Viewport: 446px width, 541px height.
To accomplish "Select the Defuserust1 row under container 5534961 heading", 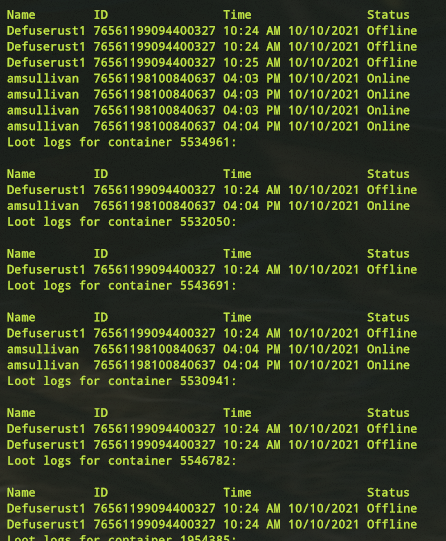I will pos(212,190).
